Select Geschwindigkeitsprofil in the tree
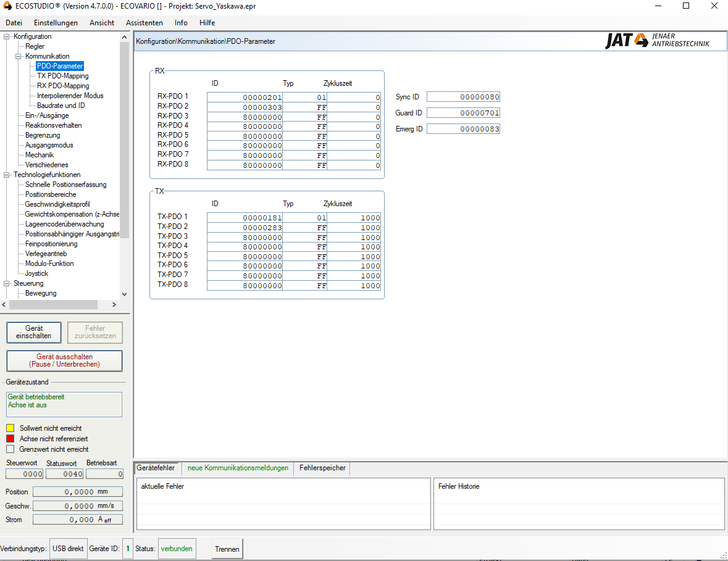The width and height of the screenshot is (728, 561). 57,204
